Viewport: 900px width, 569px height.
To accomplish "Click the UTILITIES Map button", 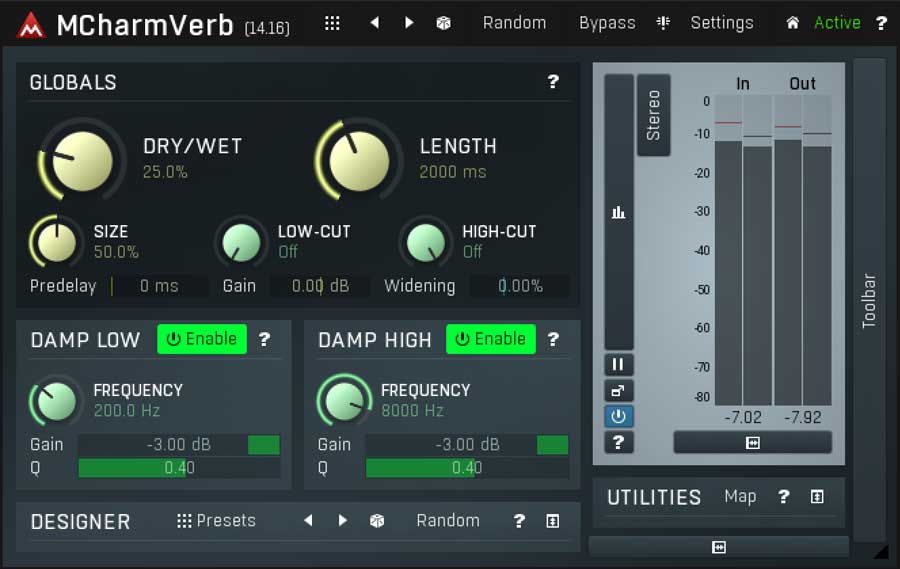I will (740, 497).
